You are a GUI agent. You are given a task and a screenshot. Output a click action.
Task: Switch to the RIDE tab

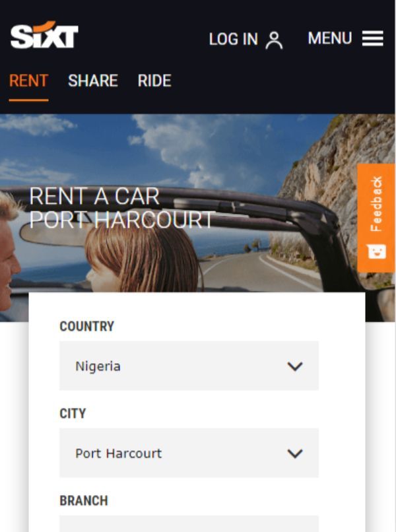(x=154, y=81)
